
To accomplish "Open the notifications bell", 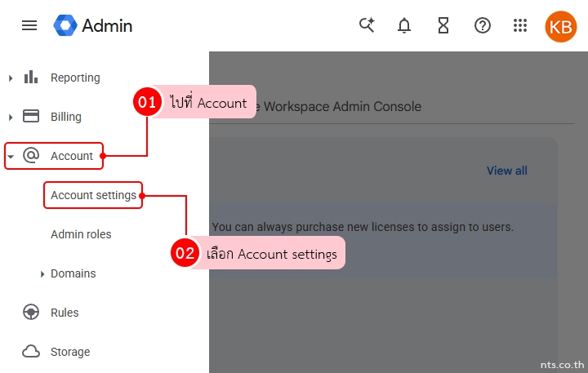I will pos(404,26).
